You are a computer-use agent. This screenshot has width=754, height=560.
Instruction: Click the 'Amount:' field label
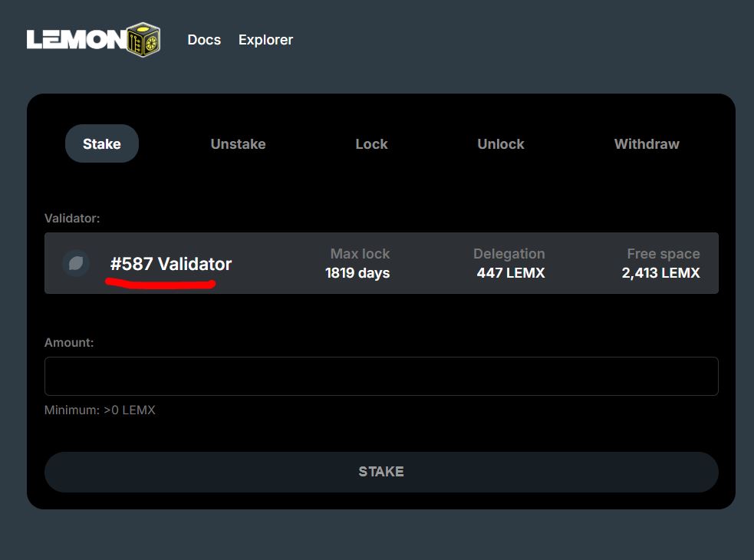tap(69, 343)
